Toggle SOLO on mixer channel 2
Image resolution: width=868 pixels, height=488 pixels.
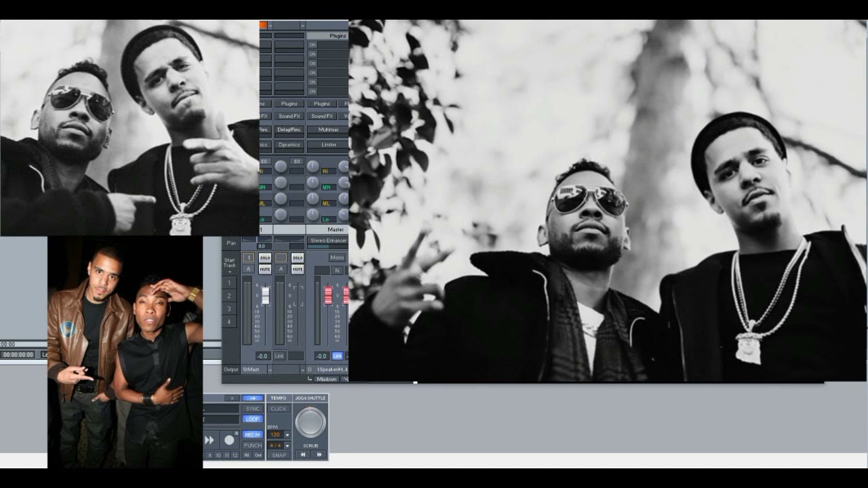point(298,258)
